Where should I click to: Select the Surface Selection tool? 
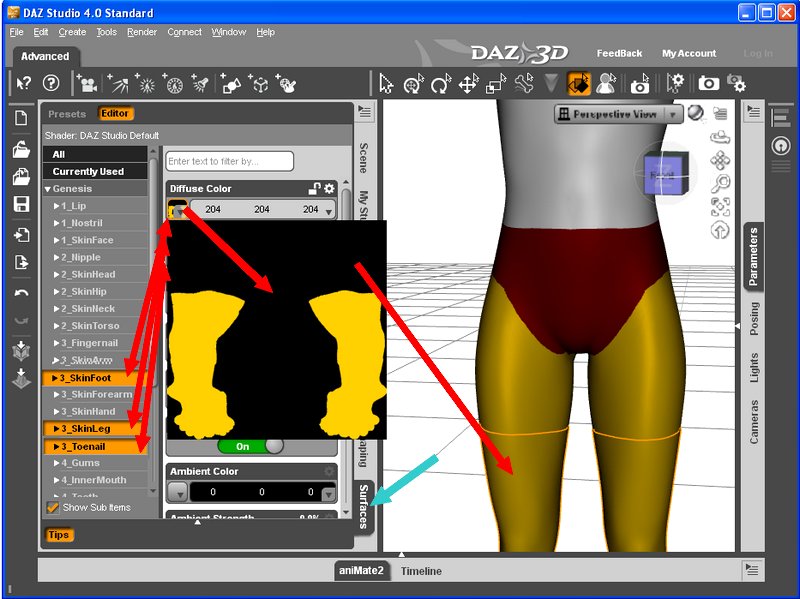579,84
